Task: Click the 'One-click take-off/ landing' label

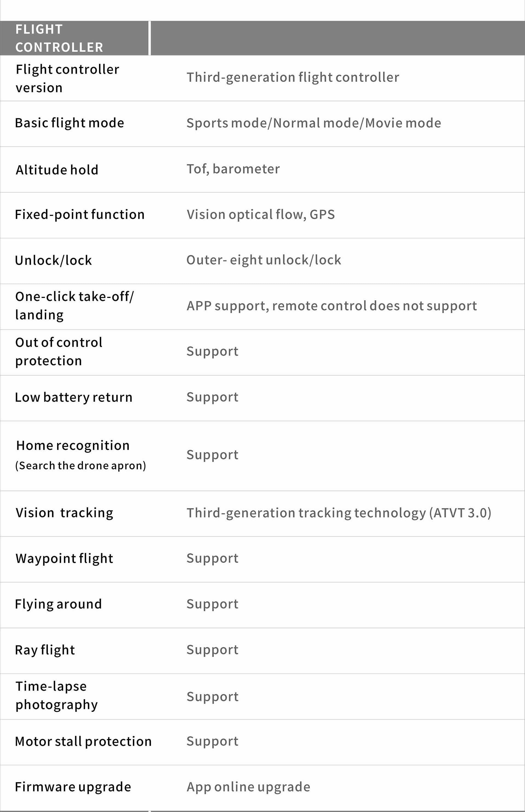Action: pyautogui.click(x=75, y=306)
